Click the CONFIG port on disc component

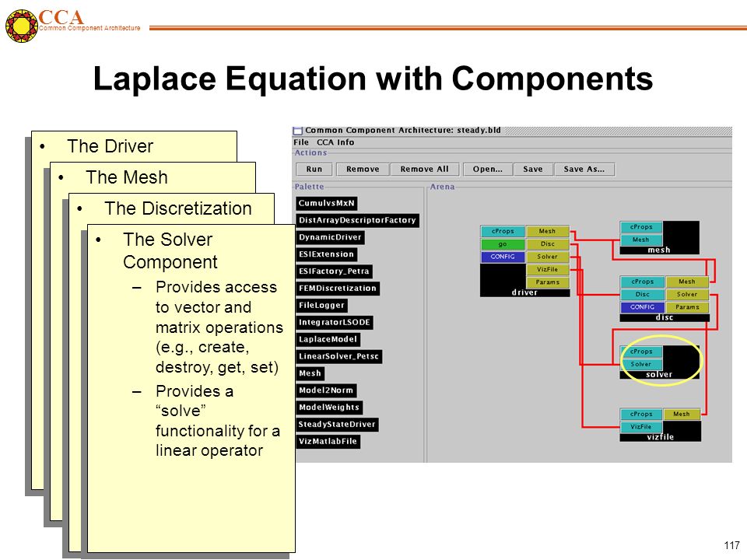click(x=642, y=307)
